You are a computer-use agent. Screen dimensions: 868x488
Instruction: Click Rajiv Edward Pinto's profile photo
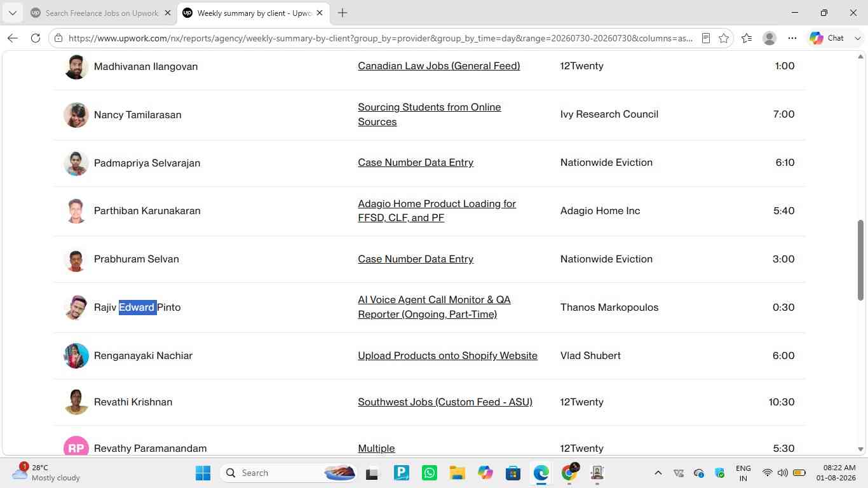(76, 308)
